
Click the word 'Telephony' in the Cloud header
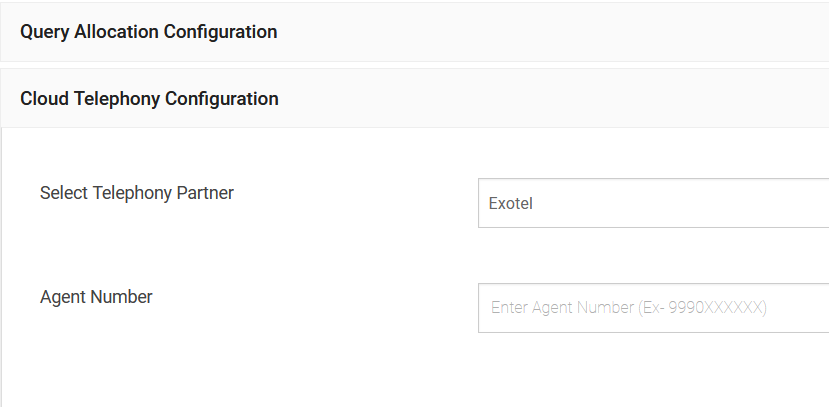pos(117,99)
